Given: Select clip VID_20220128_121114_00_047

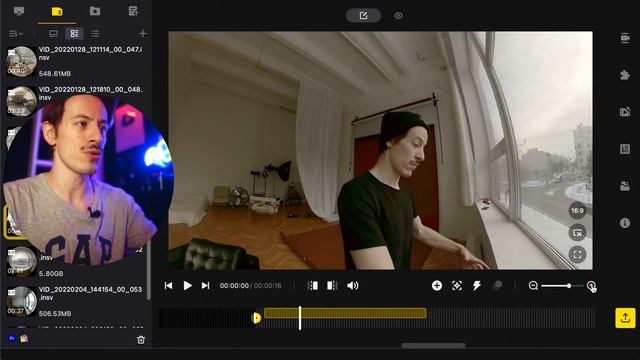Looking at the screenshot, I should coord(76,61).
